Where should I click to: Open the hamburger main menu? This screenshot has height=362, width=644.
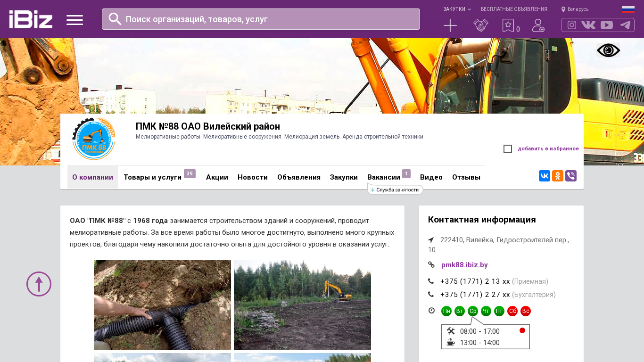coord(74,20)
